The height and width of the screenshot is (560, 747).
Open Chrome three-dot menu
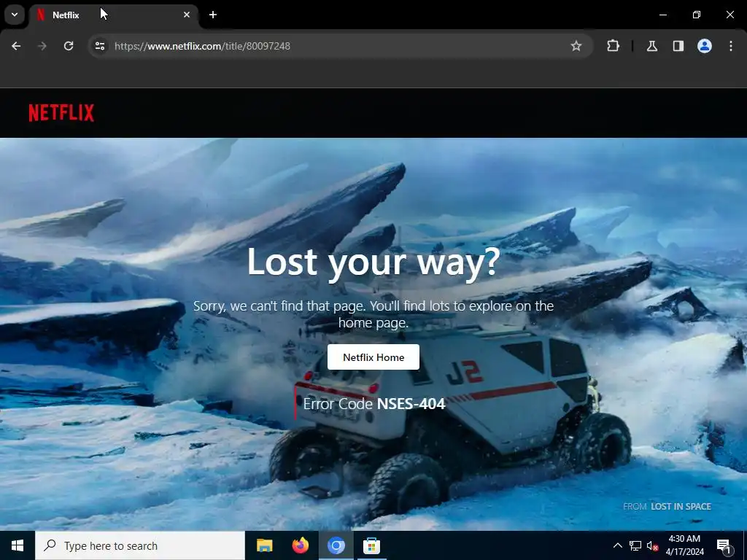(x=731, y=46)
